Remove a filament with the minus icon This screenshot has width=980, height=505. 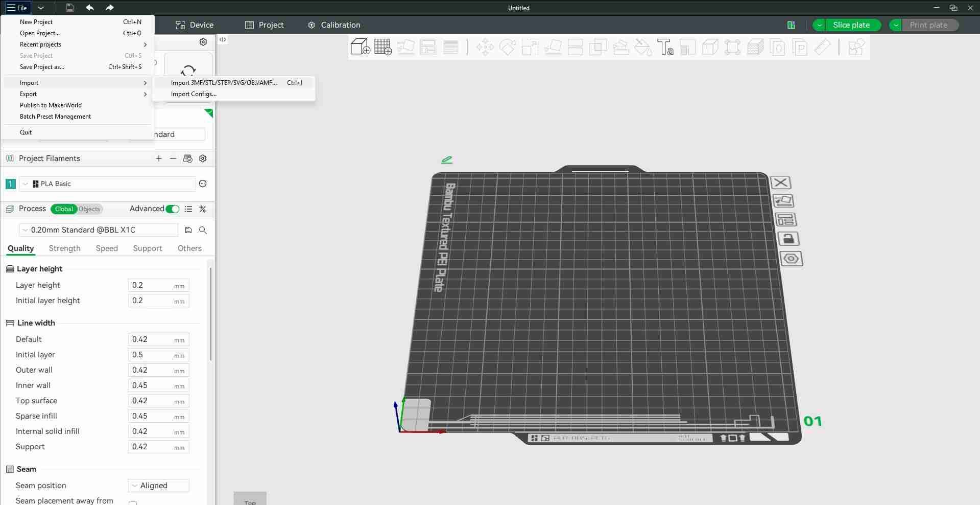173,158
